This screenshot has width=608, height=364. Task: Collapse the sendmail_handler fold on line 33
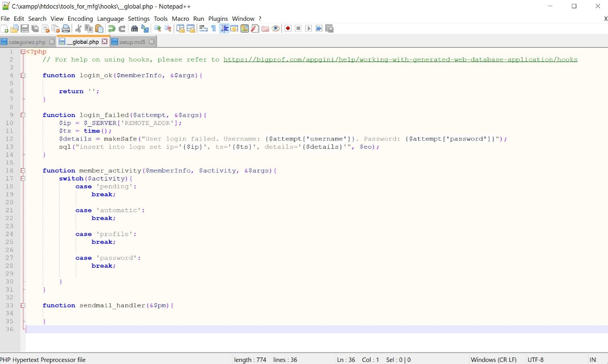23,305
